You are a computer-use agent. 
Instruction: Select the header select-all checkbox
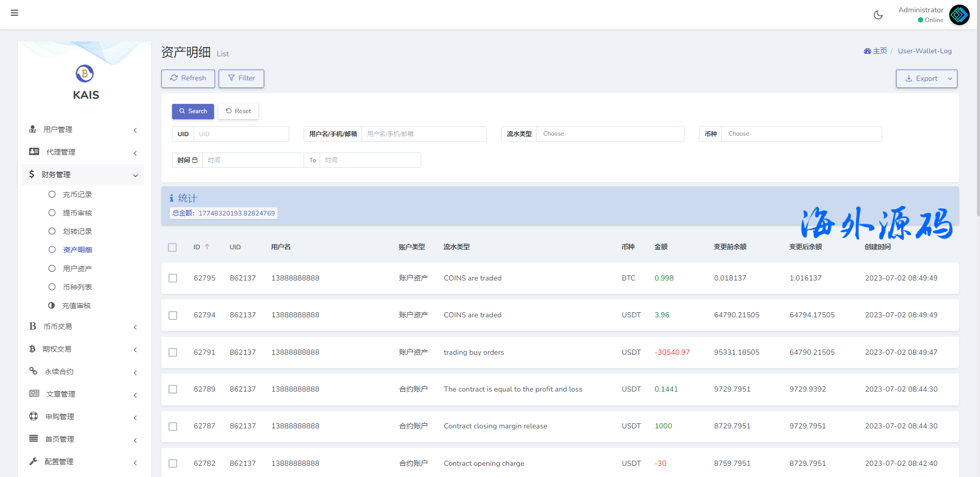pos(173,247)
